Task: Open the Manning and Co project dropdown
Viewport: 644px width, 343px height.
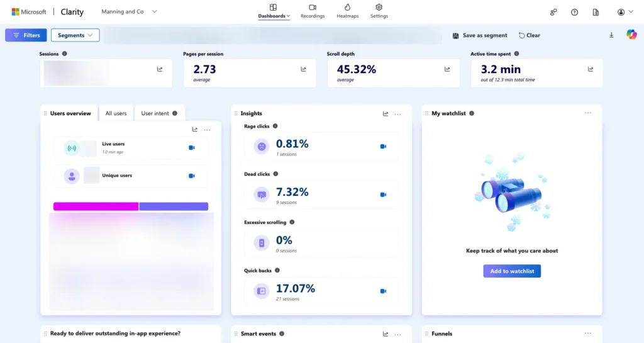Action: 130,12
